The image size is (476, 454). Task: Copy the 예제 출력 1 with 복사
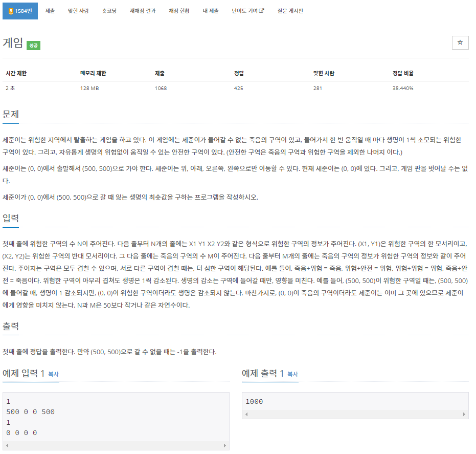tap(292, 374)
